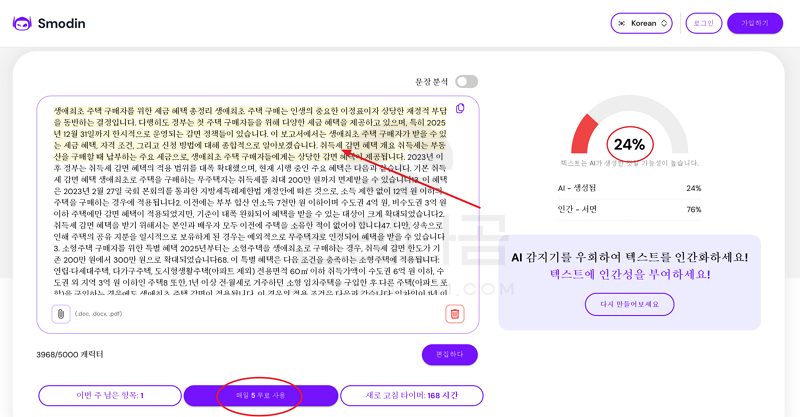Screen dimensions: 800x417
Task: Click 다시 만들어보세요 button
Action: pyautogui.click(x=630, y=304)
